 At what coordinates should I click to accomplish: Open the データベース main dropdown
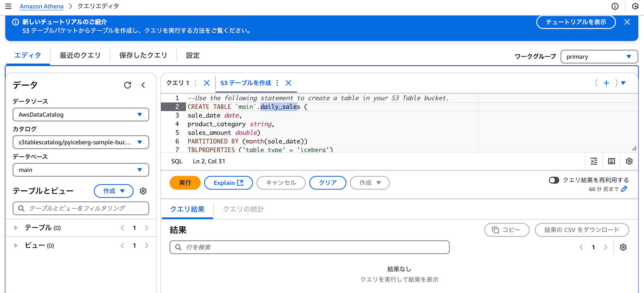pos(80,170)
